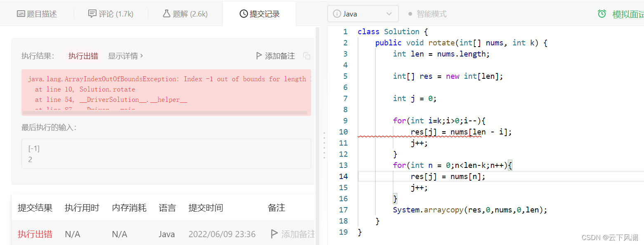Toggle 智能模式 smart mode
Screen dimensions: 644x245
[x=427, y=14]
